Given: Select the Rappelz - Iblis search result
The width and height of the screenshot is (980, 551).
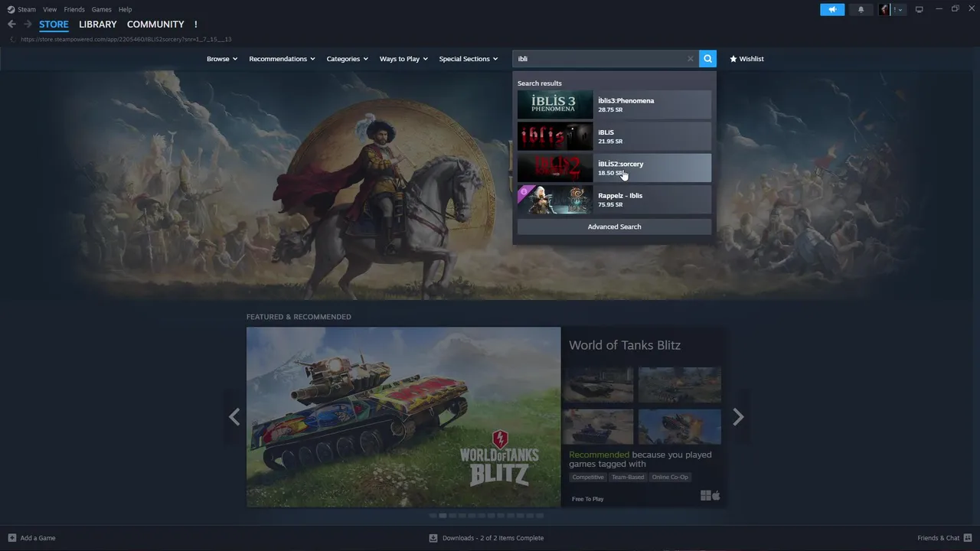Looking at the screenshot, I should (614, 200).
